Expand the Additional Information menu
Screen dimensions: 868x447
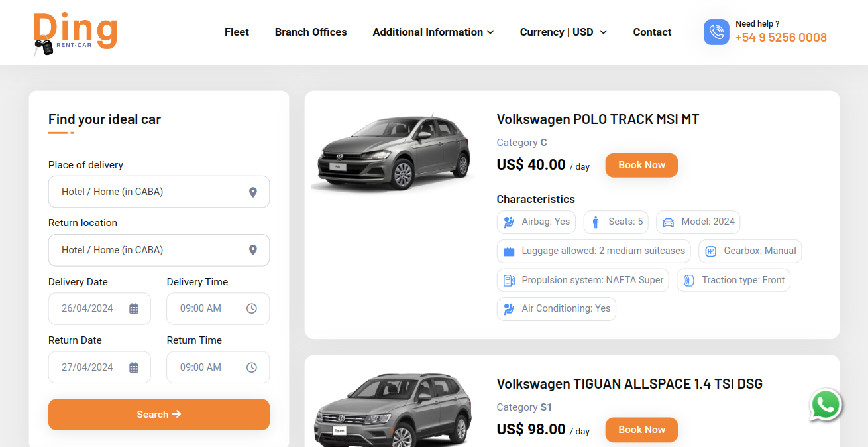point(433,32)
